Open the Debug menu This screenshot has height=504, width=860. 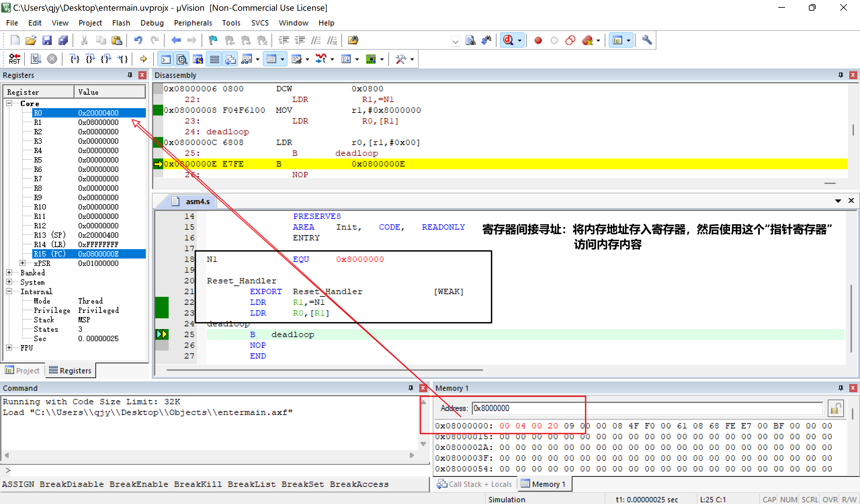(x=152, y=23)
